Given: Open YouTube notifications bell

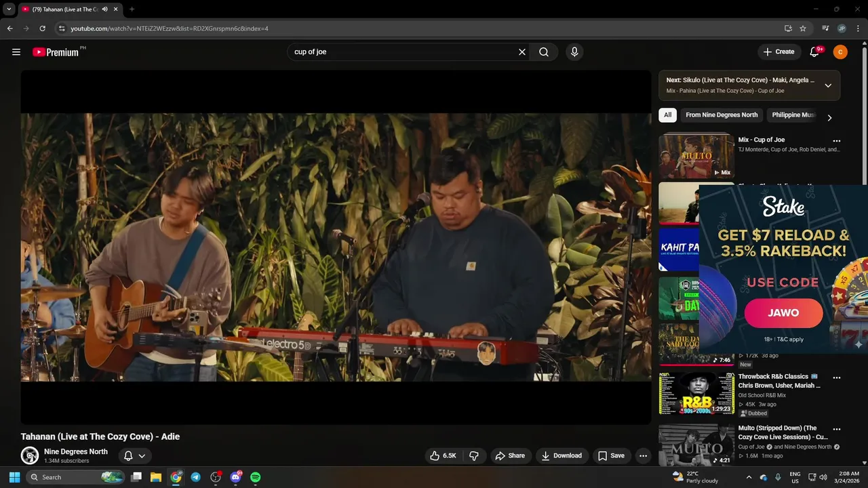Looking at the screenshot, I should click(815, 52).
